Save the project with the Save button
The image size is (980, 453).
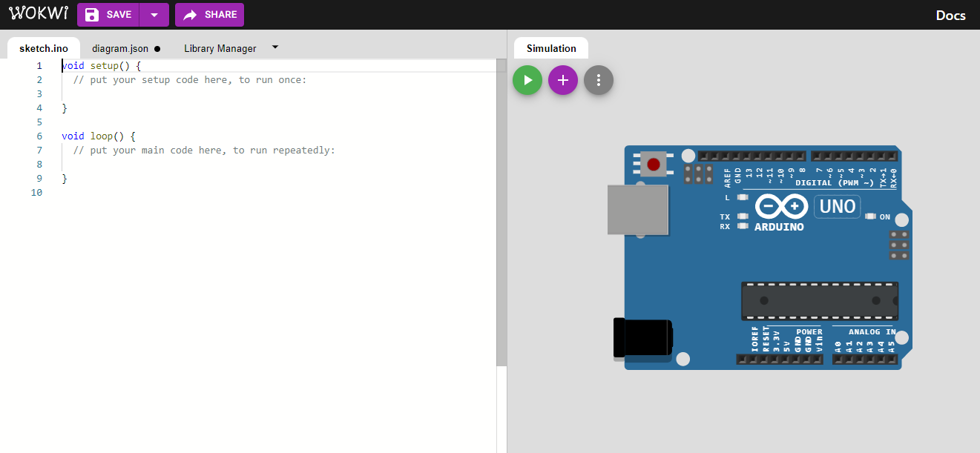[x=108, y=15]
